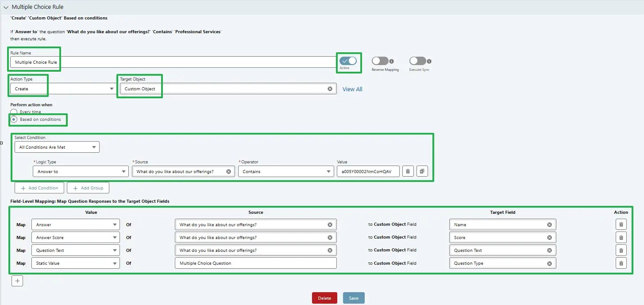The width and height of the screenshot is (644, 305).
Task: Click the Question Type target field
Action: coord(503,263)
